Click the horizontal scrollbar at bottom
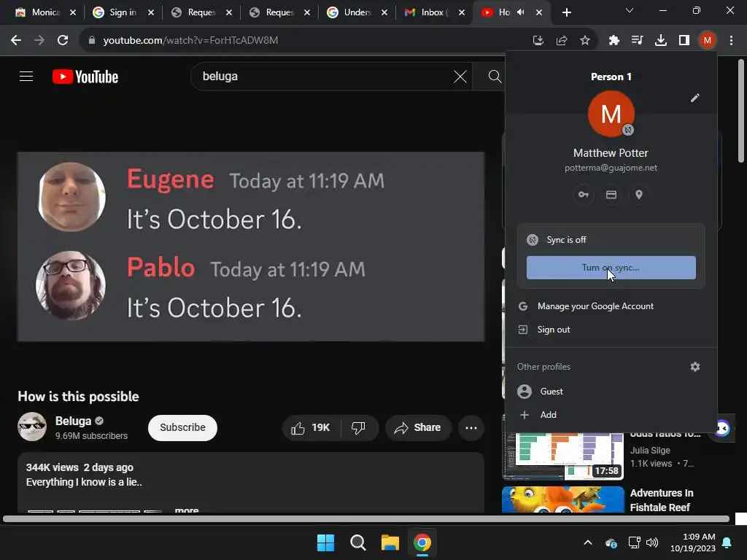 (x=366, y=519)
